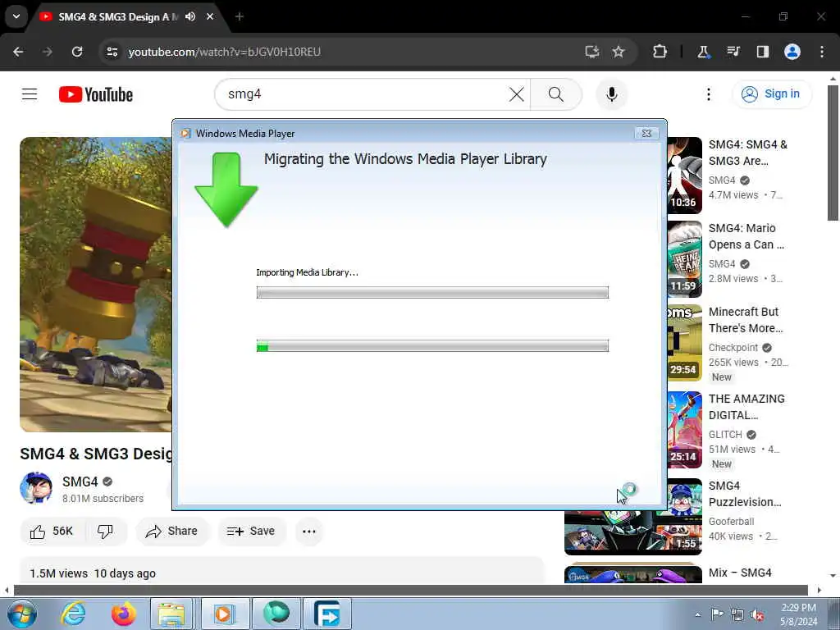
Task: Open YouTube hamburger guide menu
Action: [30, 94]
